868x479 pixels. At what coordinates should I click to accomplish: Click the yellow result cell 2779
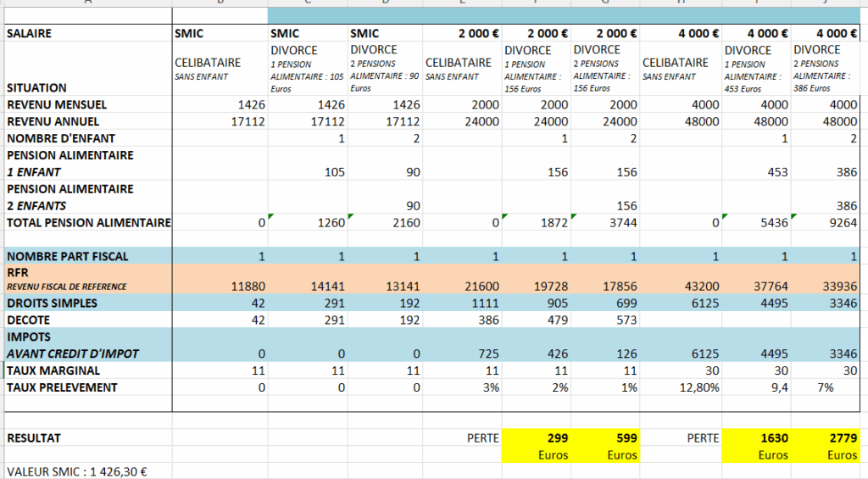point(826,438)
